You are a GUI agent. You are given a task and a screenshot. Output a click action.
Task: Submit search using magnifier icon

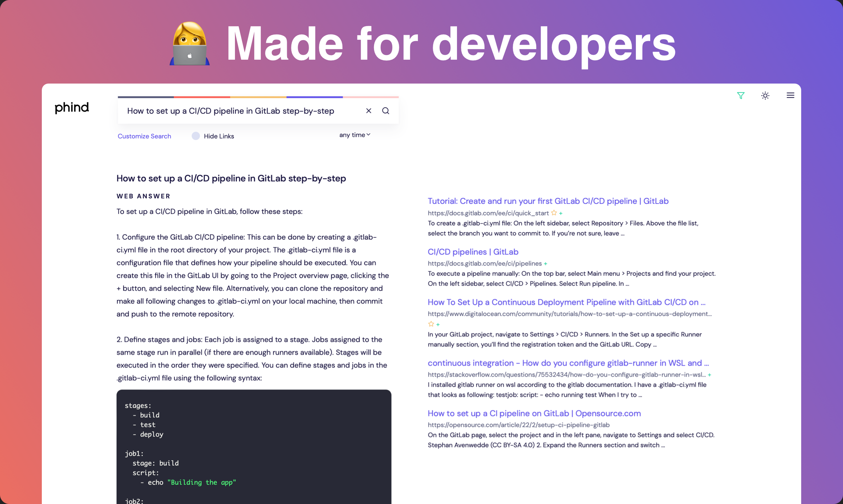click(385, 111)
